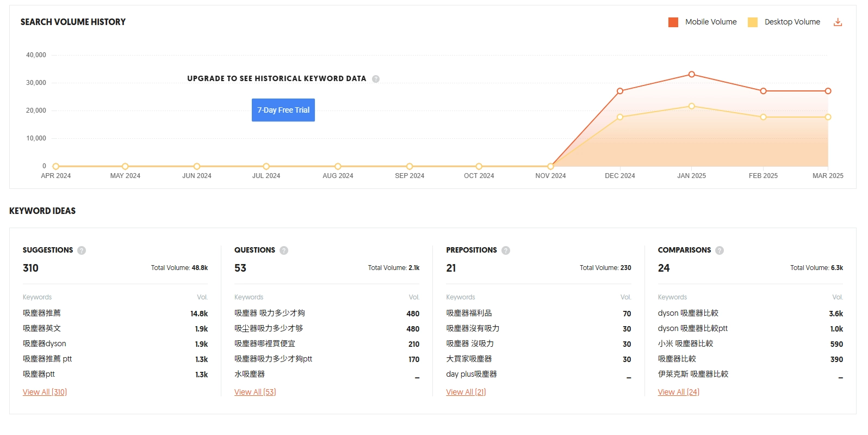Click keyword 大買家吸塵器

(469, 359)
